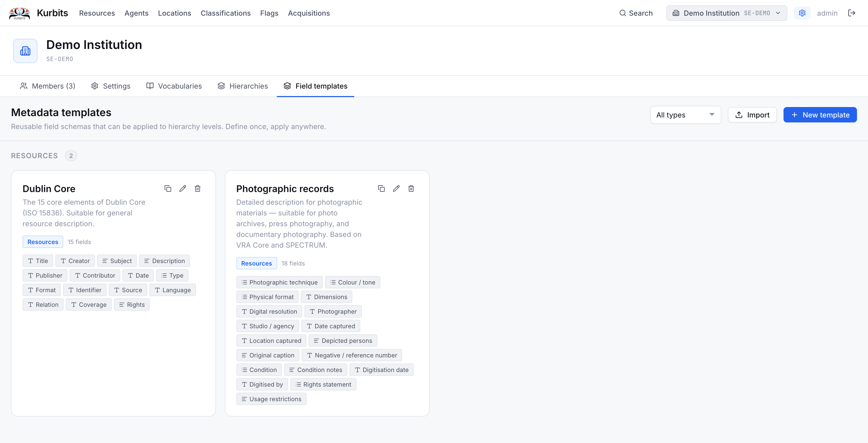
Task: Click the Demo Institution building icon
Action: tap(25, 51)
